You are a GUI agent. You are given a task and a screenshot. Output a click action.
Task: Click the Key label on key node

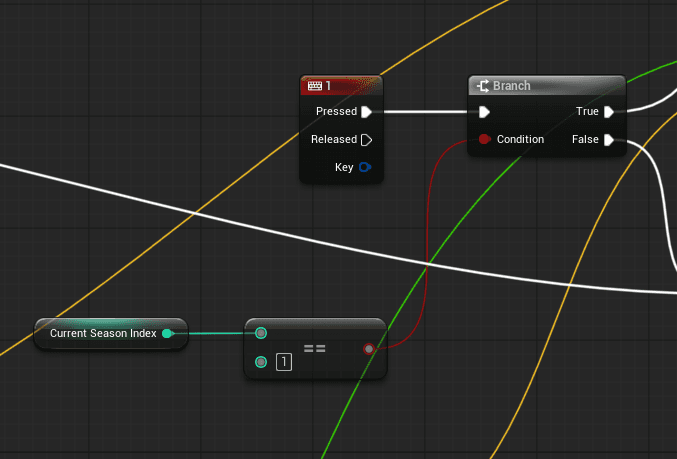[344, 168]
